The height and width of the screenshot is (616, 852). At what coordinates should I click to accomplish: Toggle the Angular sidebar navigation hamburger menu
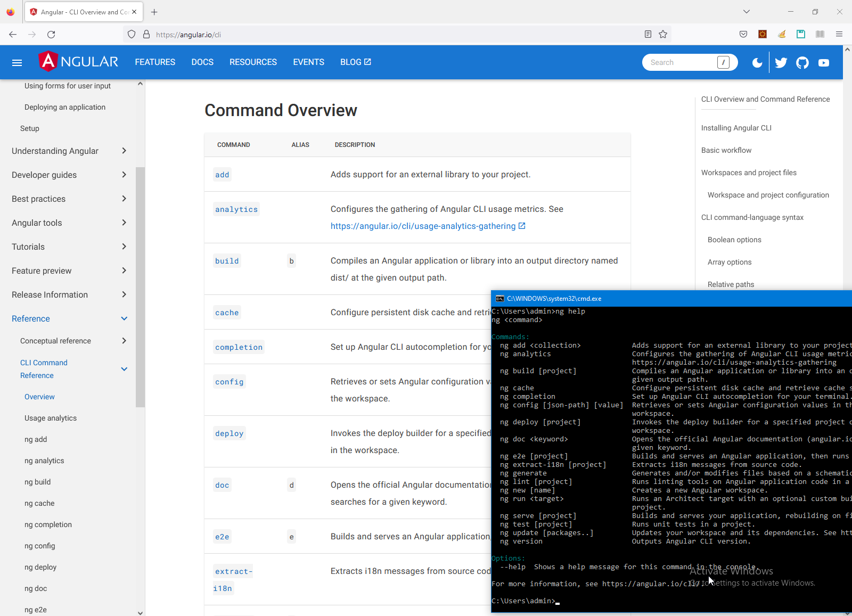pyautogui.click(x=17, y=62)
